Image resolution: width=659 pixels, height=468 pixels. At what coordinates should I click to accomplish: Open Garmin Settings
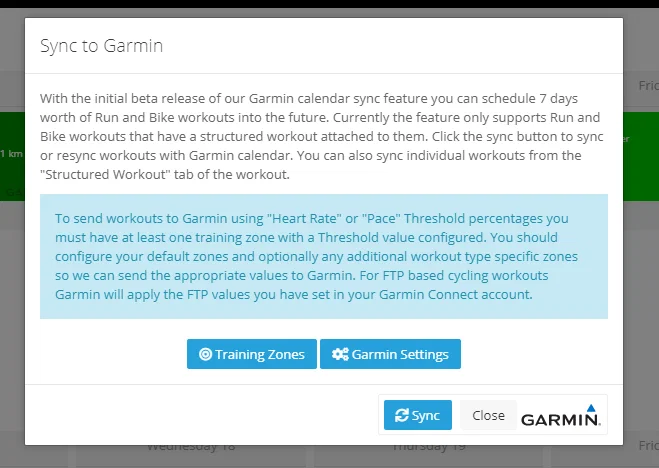coord(390,354)
